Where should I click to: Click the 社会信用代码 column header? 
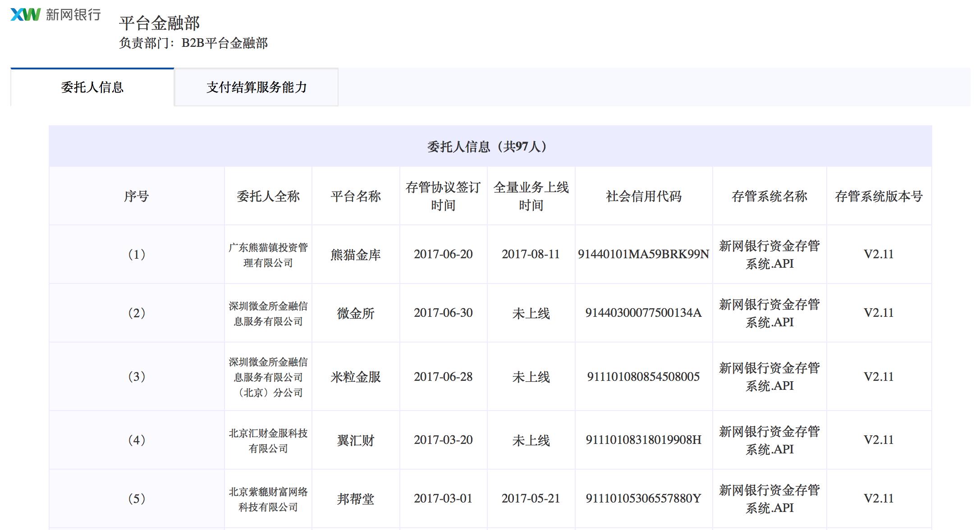tap(644, 196)
